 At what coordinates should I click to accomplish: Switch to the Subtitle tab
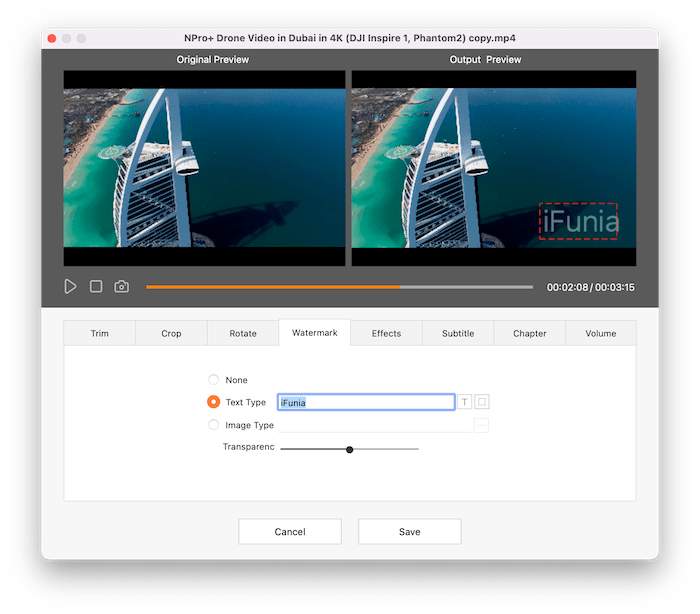click(458, 334)
